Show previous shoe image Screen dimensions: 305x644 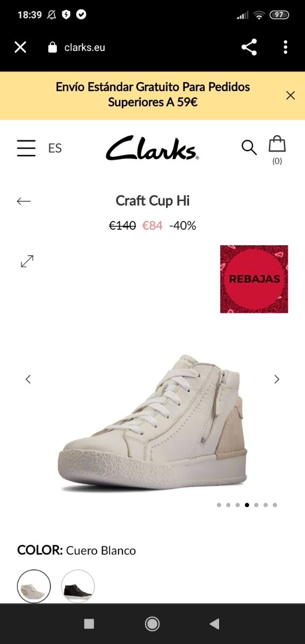coord(28,379)
